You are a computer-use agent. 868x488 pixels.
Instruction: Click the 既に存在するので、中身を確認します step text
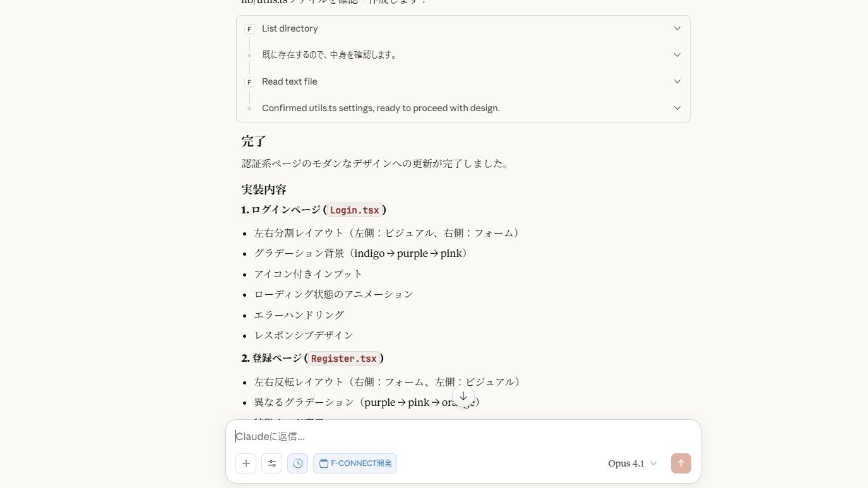(x=330, y=55)
